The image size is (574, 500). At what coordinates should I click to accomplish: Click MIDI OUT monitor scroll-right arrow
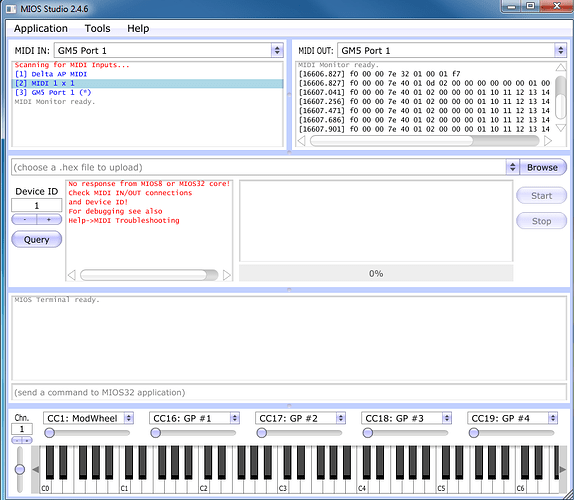coord(548,141)
